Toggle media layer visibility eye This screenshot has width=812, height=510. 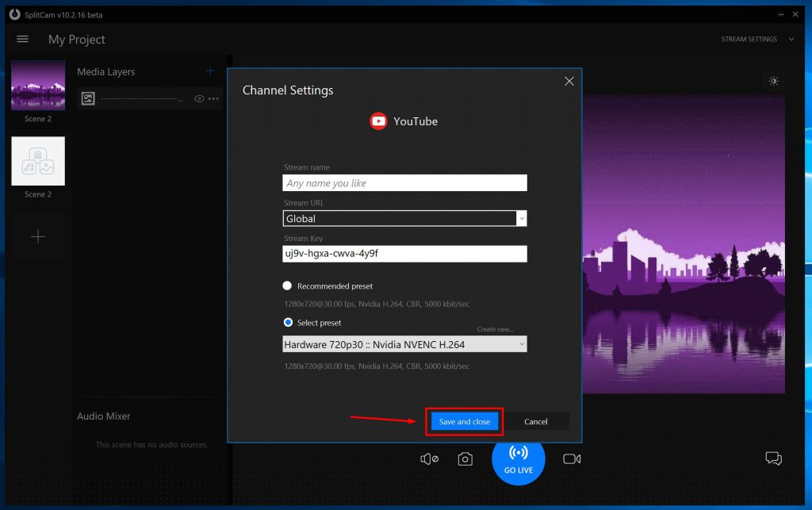pos(199,98)
